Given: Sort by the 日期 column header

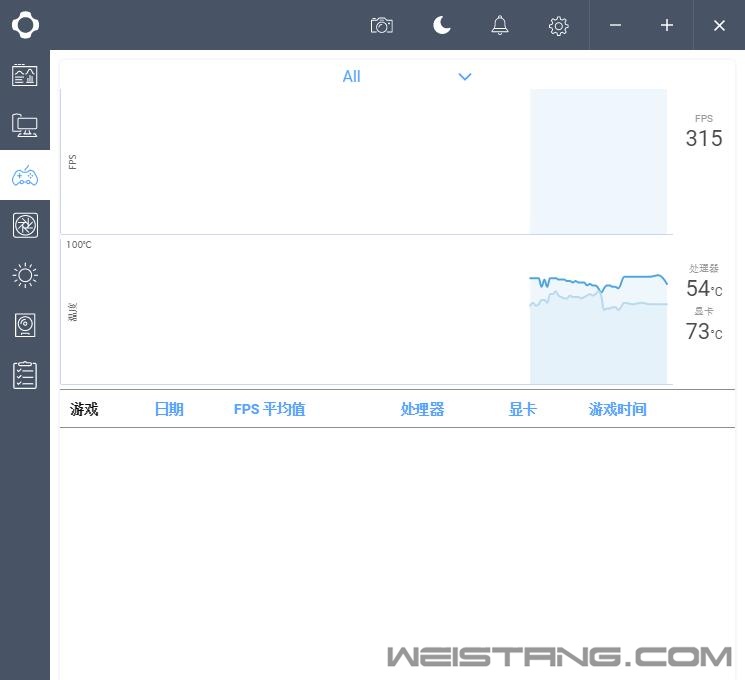Looking at the screenshot, I should point(169,409).
